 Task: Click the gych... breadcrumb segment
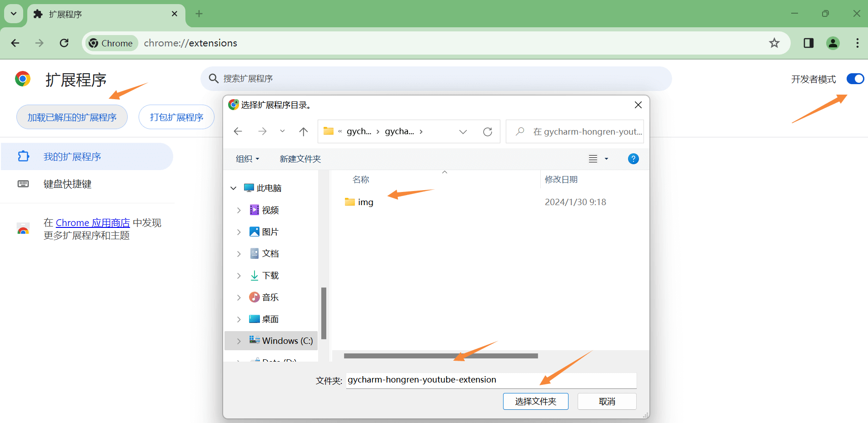[359, 131]
